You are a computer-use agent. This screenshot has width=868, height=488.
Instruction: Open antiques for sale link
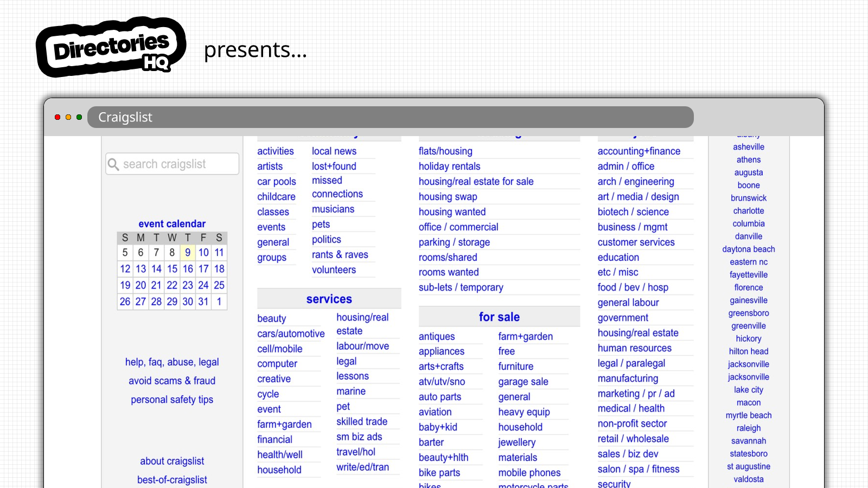[437, 337]
